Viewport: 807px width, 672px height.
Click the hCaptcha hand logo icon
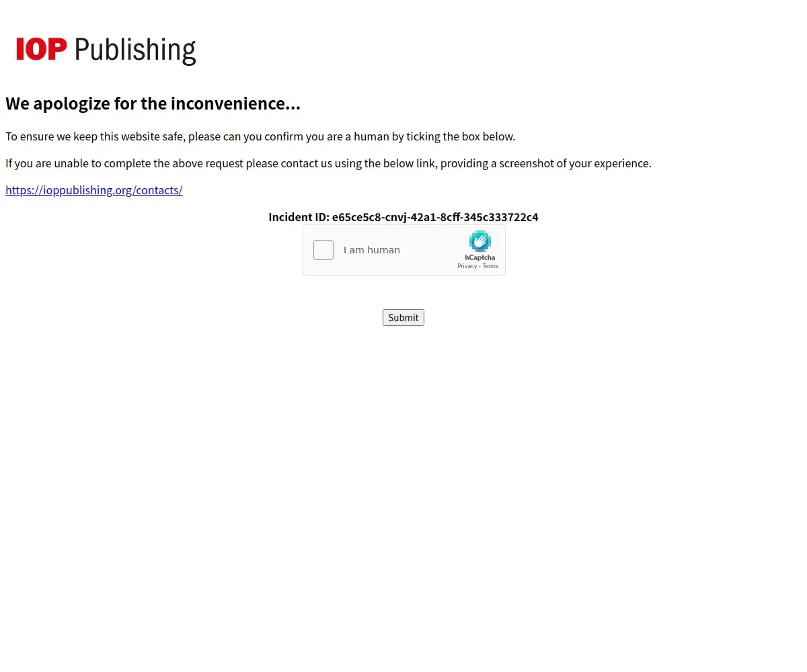tap(480, 241)
